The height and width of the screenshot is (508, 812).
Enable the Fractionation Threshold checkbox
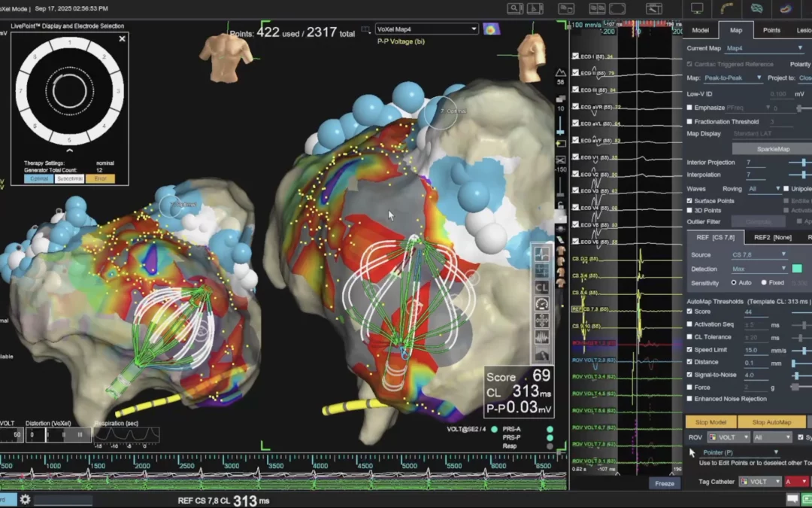point(689,121)
